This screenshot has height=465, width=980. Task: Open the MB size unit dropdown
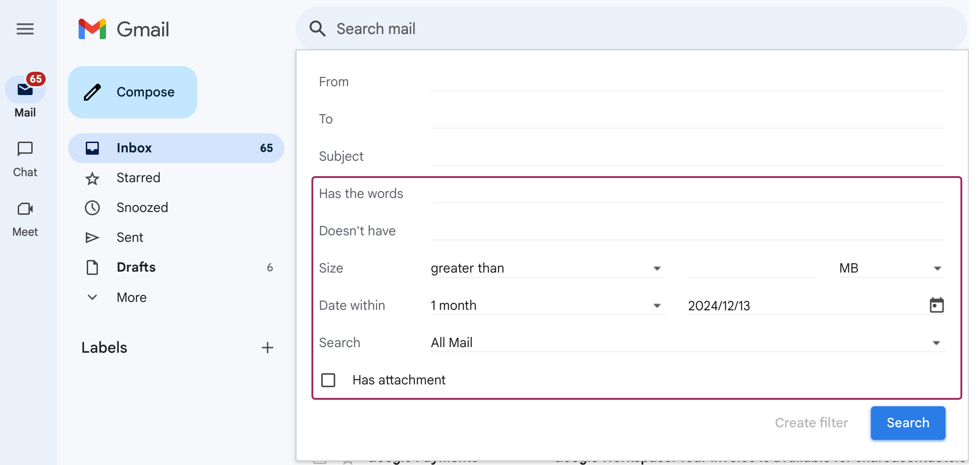[x=938, y=268]
